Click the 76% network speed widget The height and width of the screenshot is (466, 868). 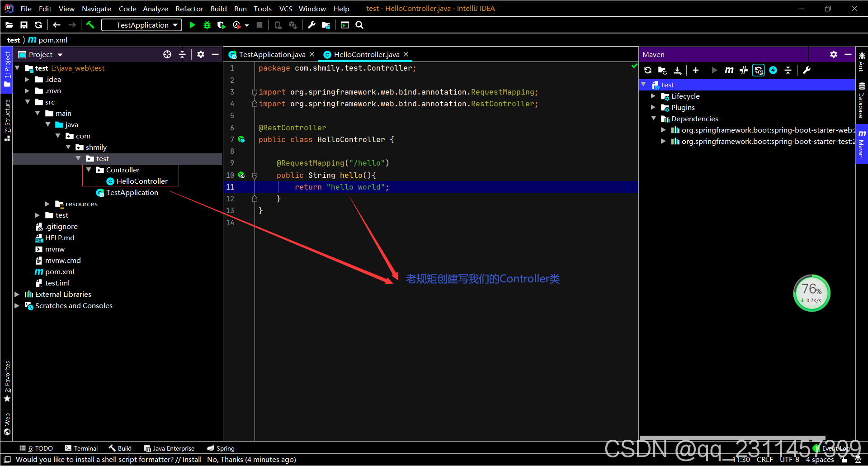point(812,293)
